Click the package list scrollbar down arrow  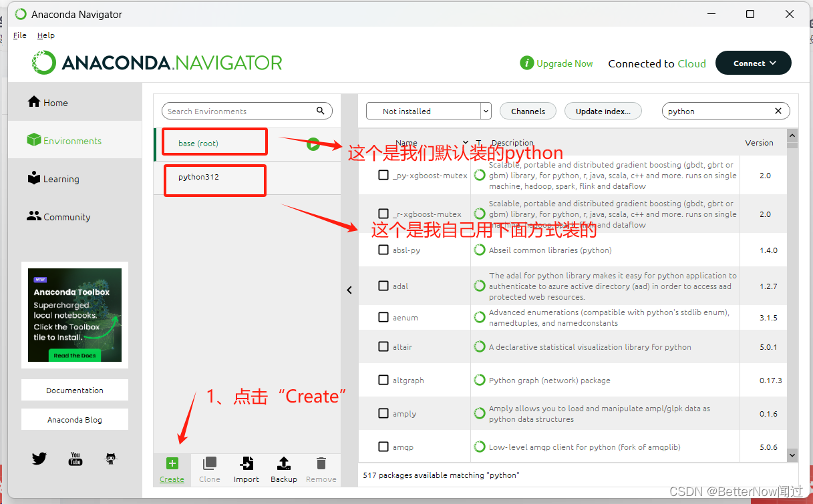[x=792, y=455]
